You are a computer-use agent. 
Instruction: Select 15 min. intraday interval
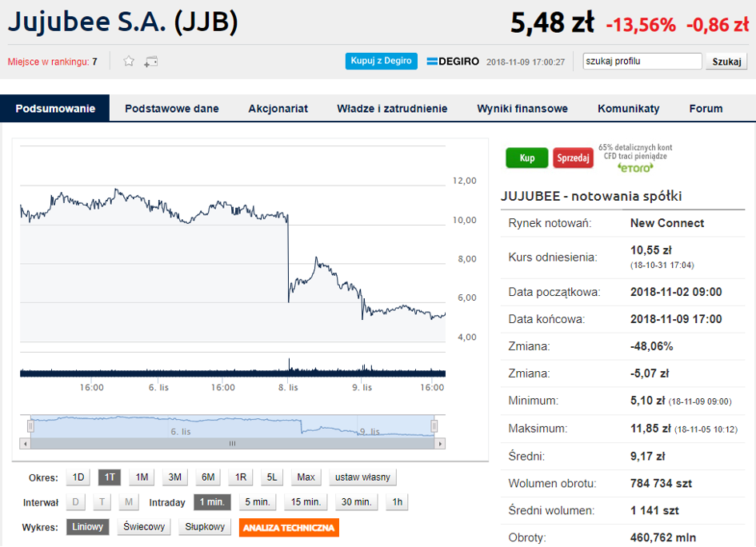[306, 502]
